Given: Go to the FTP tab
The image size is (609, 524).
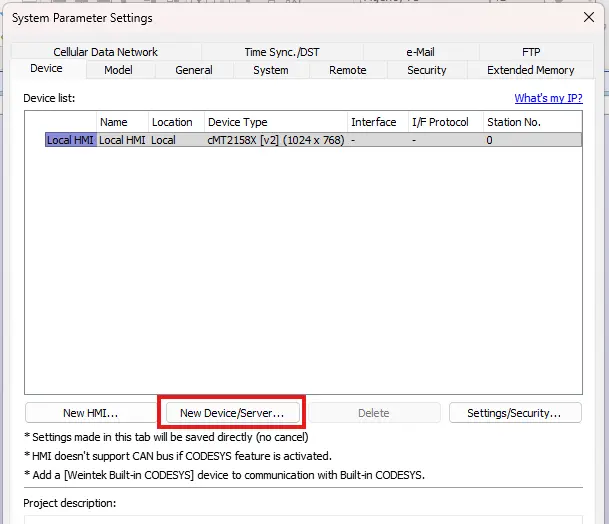Looking at the screenshot, I should pyautogui.click(x=531, y=52).
